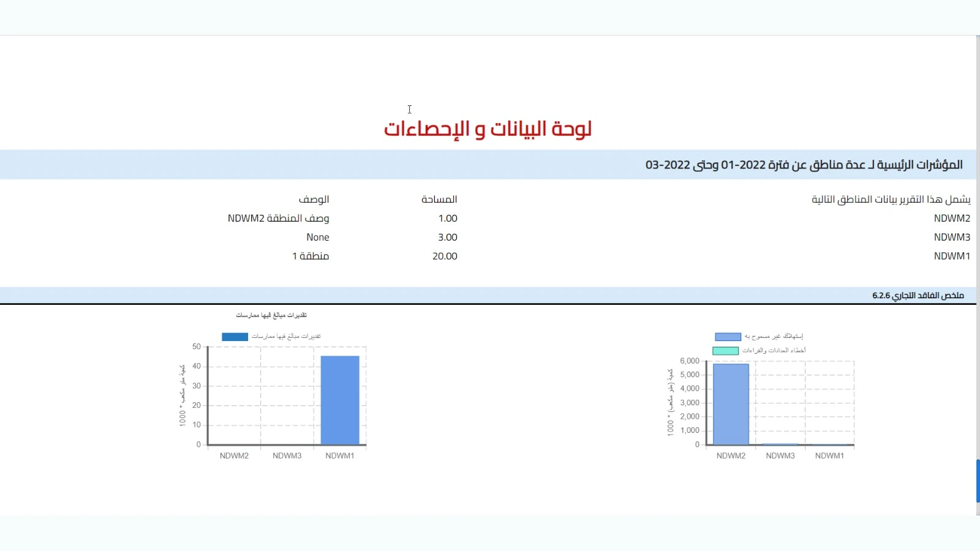Viewport: 980px width, 551px height.
Task: Click the NDWM1 zone name in the zones list
Action: coord(952,257)
